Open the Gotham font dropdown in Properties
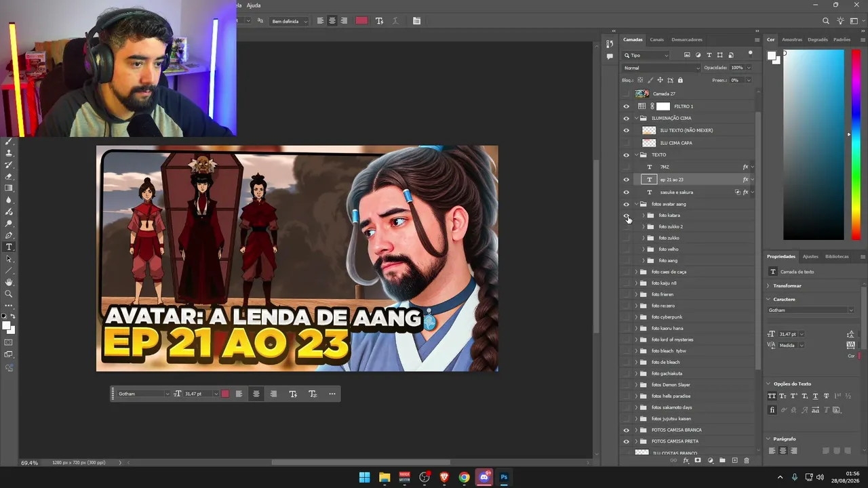This screenshot has height=488, width=868. pyautogui.click(x=811, y=310)
